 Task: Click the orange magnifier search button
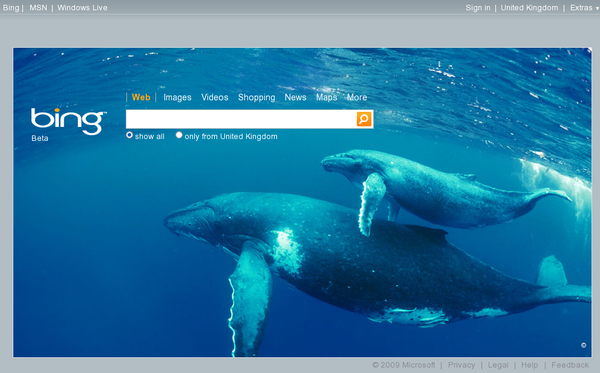tap(364, 119)
